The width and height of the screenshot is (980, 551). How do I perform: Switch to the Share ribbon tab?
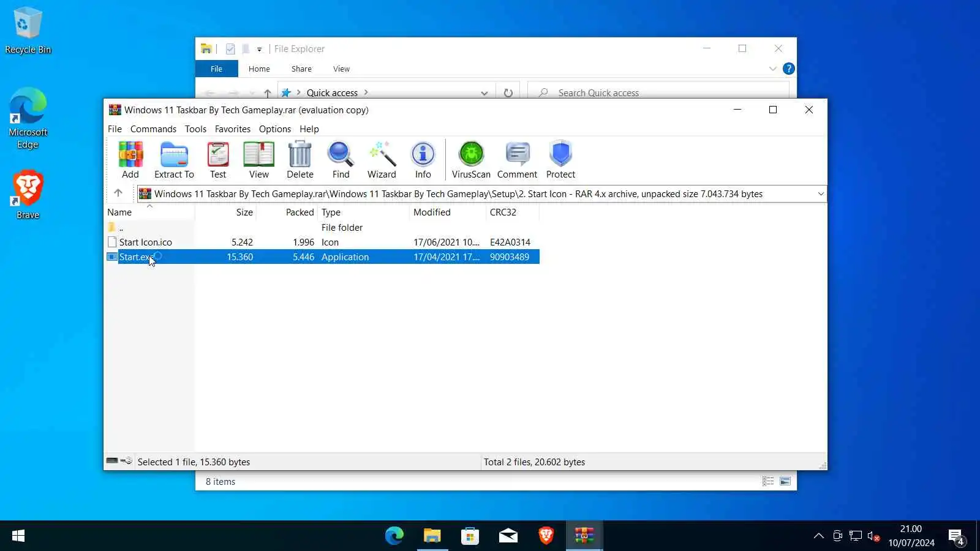[x=301, y=69]
